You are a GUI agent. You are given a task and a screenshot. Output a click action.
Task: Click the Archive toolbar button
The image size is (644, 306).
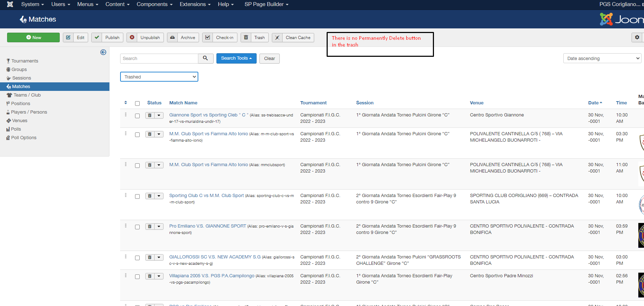coord(183,38)
